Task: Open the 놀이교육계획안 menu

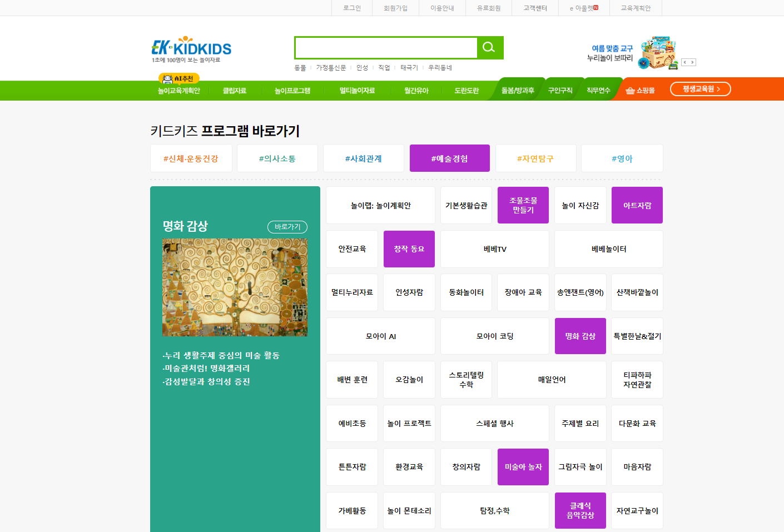Action: coord(179,91)
